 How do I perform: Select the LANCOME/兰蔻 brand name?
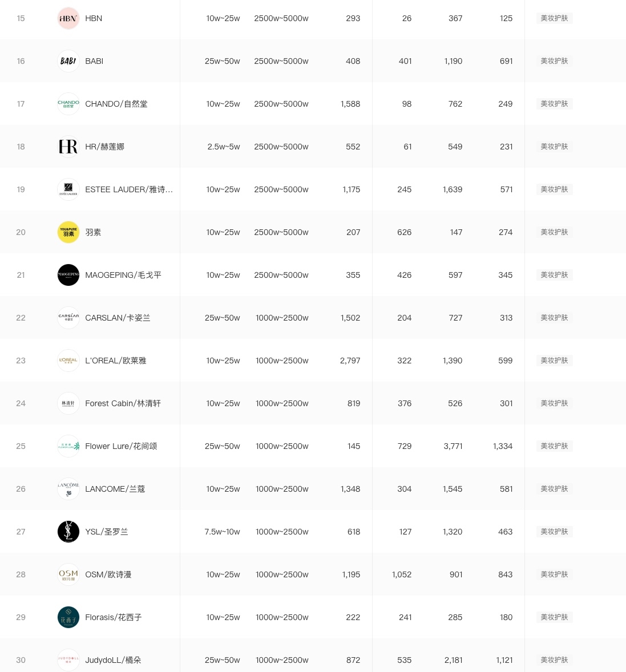pyautogui.click(x=115, y=489)
